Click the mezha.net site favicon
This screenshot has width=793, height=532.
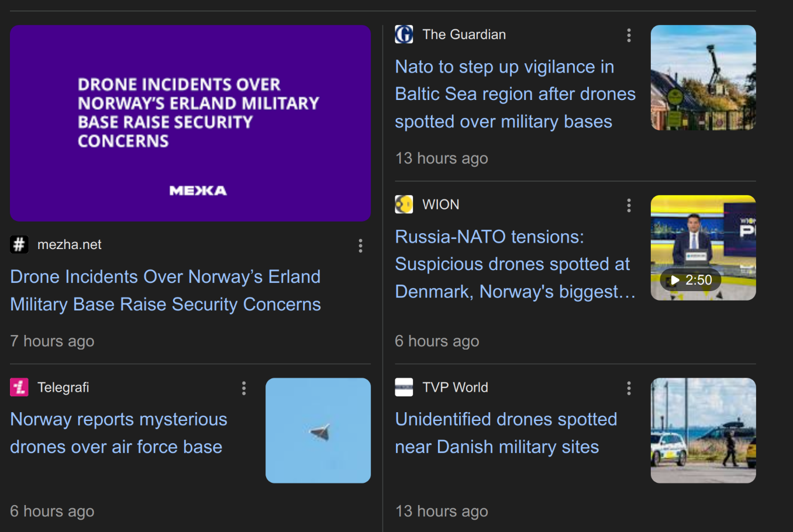tap(19, 244)
